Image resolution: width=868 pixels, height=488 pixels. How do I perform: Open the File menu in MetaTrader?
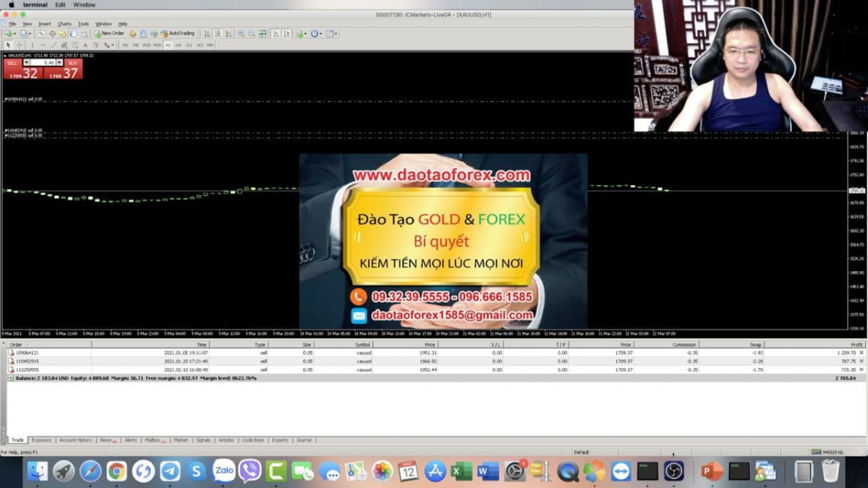[x=12, y=24]
